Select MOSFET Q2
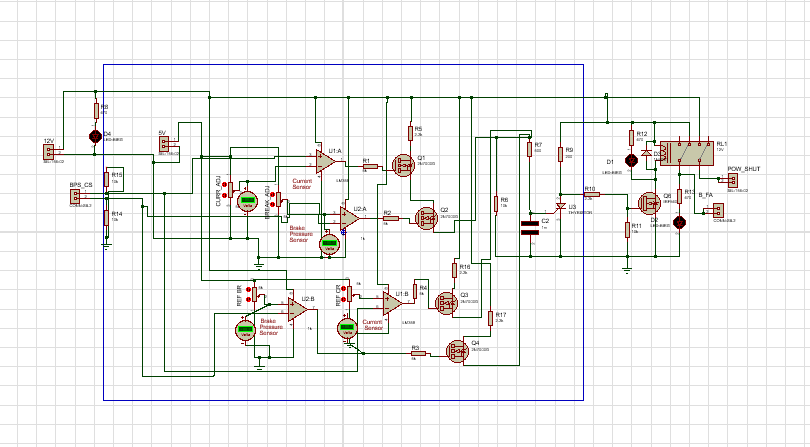 click(427, 218)
